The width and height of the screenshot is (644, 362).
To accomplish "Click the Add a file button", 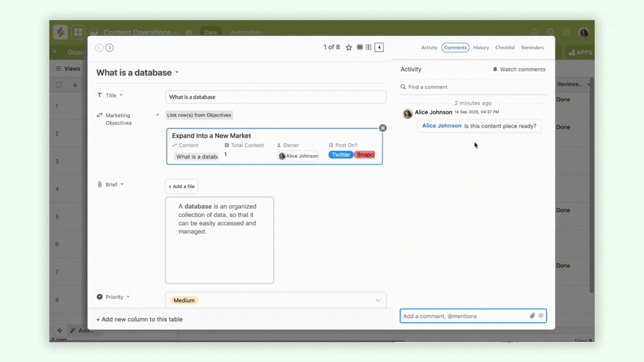I will [x=182, y=187].
